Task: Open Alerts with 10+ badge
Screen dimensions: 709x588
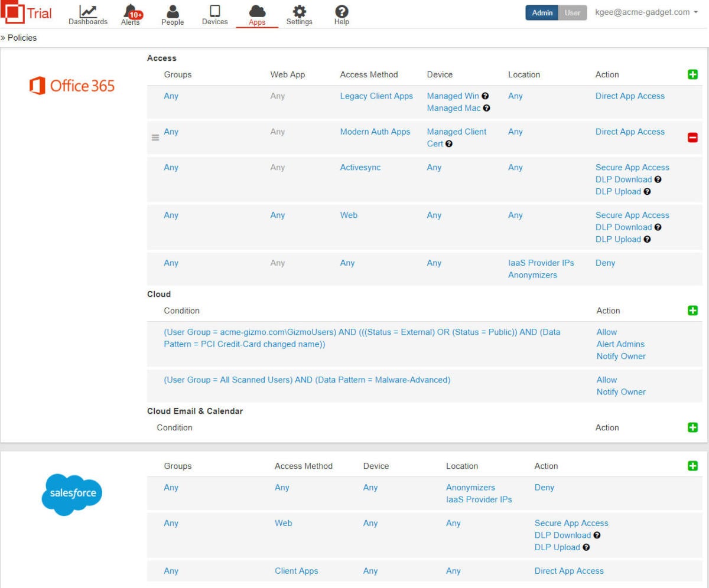Action: click(131, 15)
